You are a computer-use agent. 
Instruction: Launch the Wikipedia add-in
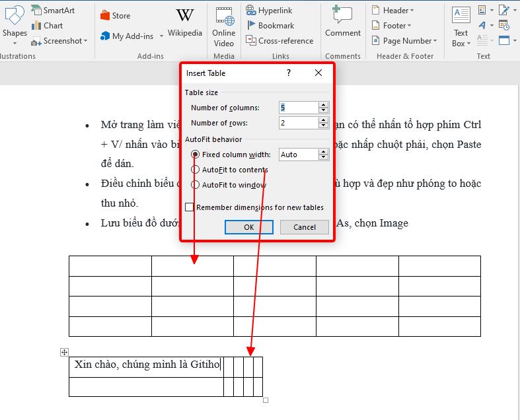pos(185,23)
